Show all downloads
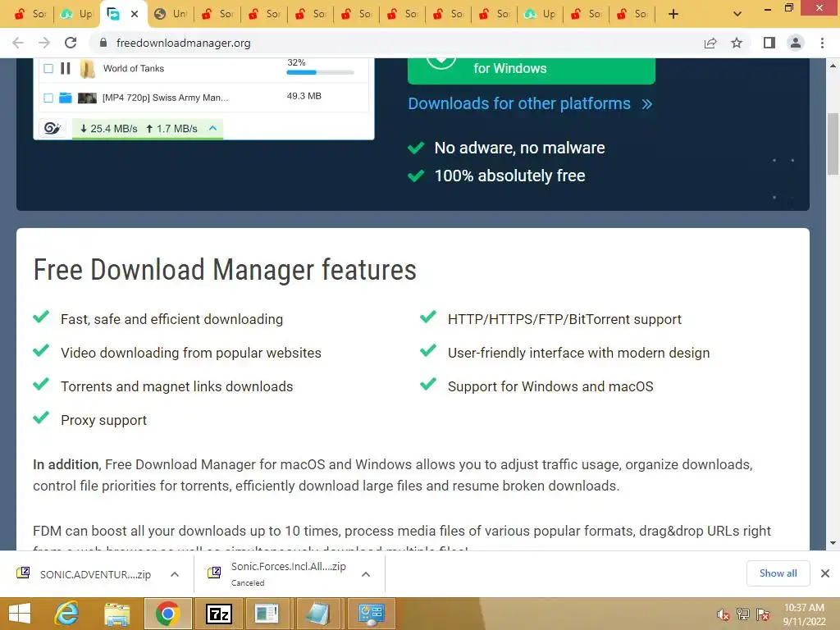Viewport: 840px width, 630px height. point(778,573)
